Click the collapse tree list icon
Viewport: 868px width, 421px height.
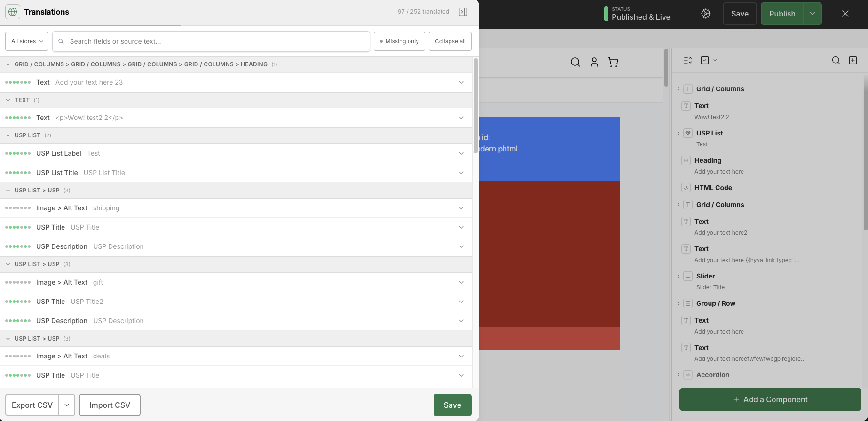click(x=688, y=60)
